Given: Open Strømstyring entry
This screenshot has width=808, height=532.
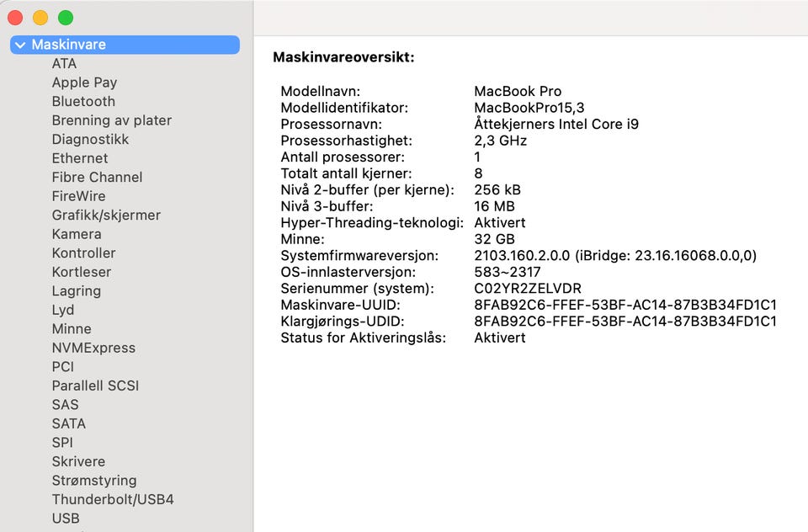Looking at the screenshot, I should pos(94,481).
